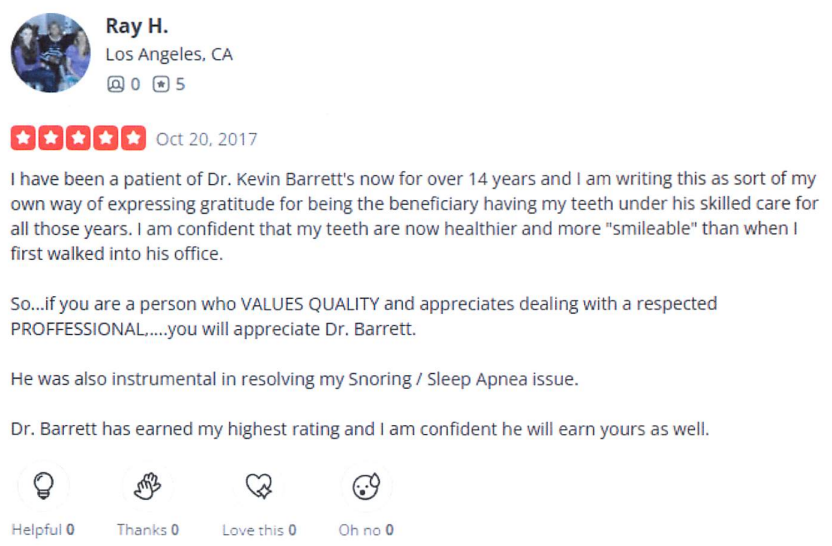The image size is (832, 546).
Task: Click the Oh no text label
Action: (x=361, y=530)
